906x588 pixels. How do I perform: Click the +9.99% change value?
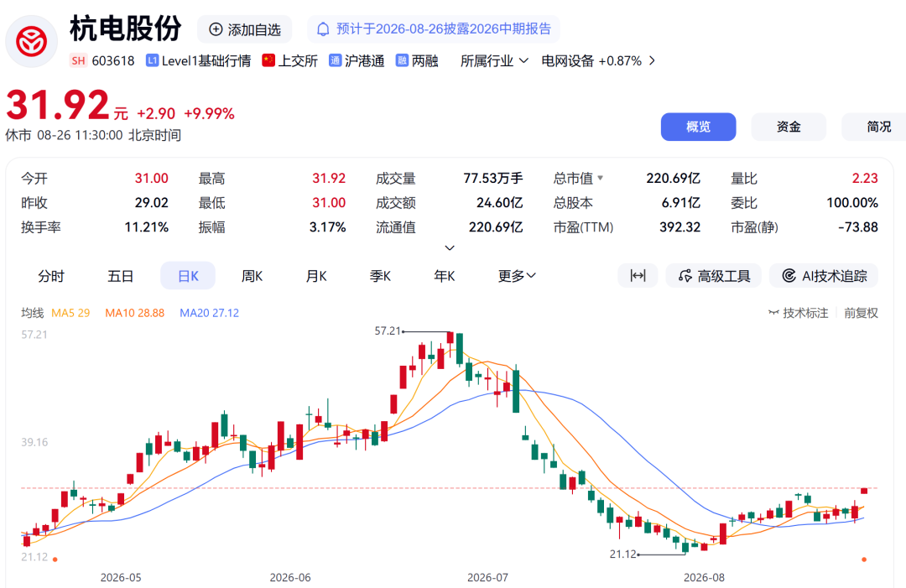[x=209, y=114]
